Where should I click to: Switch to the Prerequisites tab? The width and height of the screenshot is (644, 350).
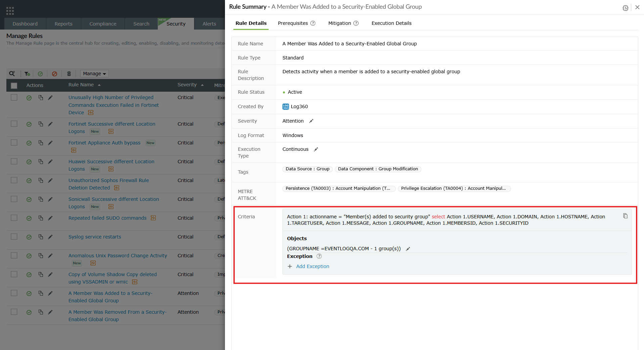tap(293, 23)
